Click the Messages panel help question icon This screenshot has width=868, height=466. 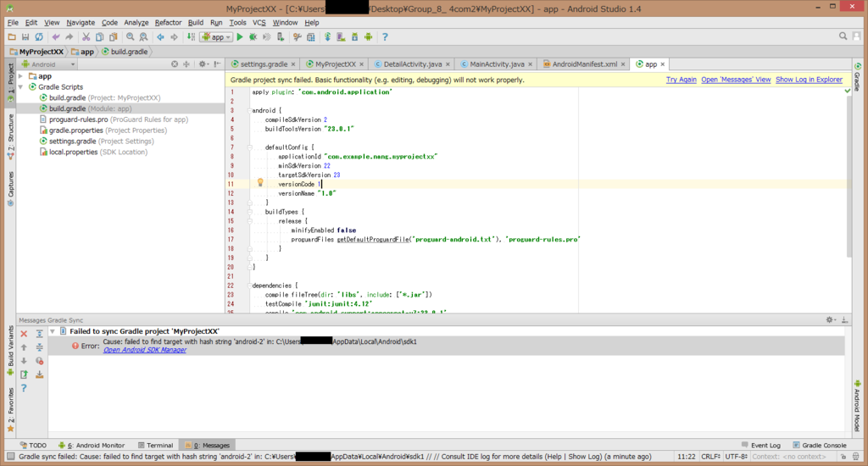click(x=24, y=388)
